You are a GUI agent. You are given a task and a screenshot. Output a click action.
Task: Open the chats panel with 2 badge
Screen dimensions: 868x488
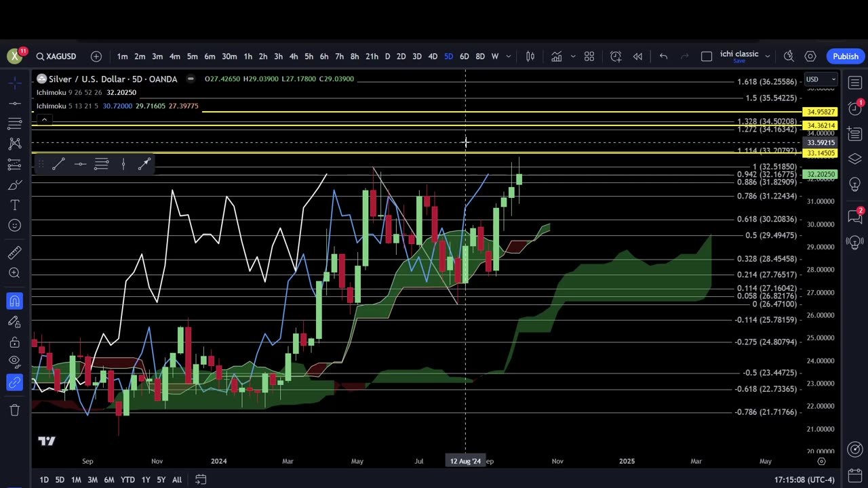pyautogui.click(x=854, y=217)
